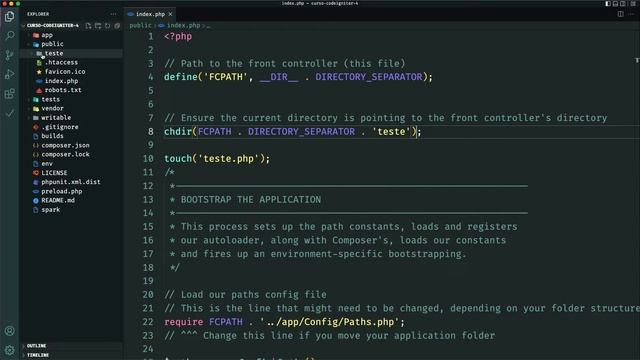Open the checkmark view in activity bar
This screenshot has width=640, height=360.
coord(9,113)
